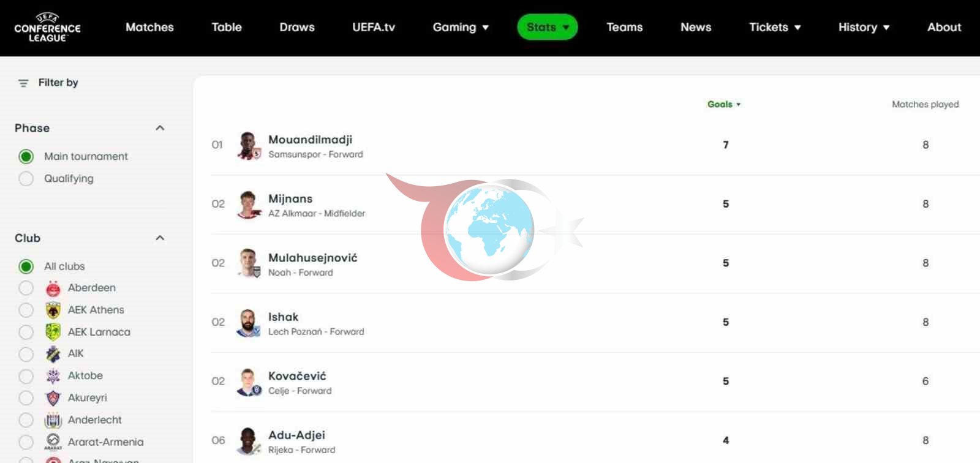Viewport: 980px width, 463px height.
Task: Open Mouandilmadji's player profile link
Action: [310, 140]
